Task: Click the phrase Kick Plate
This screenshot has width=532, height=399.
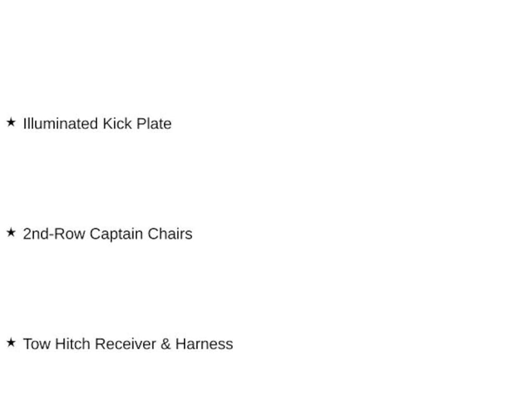Action: [137, 124]
